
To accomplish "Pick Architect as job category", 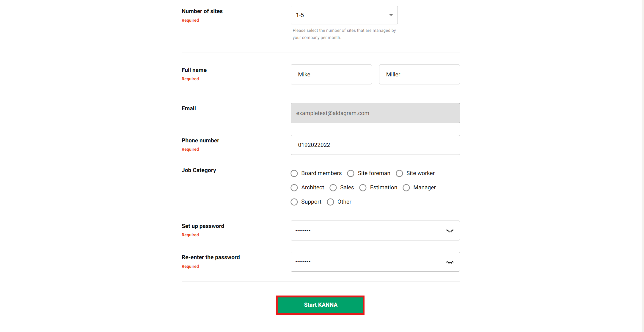I will click(294, 188).
